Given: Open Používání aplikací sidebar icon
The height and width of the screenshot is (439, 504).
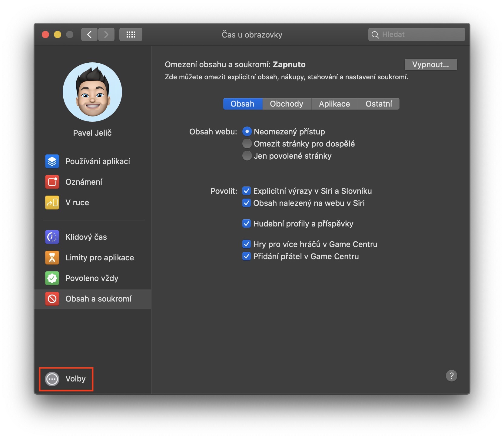Looking at the screenshot, I should pyautogui.click(x=52, y=161).
